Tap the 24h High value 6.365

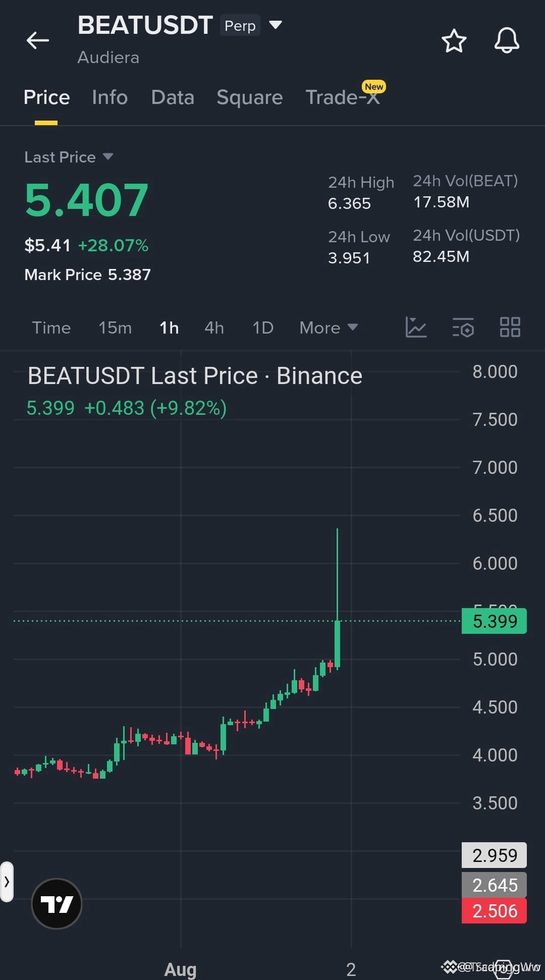coord(349,203)
